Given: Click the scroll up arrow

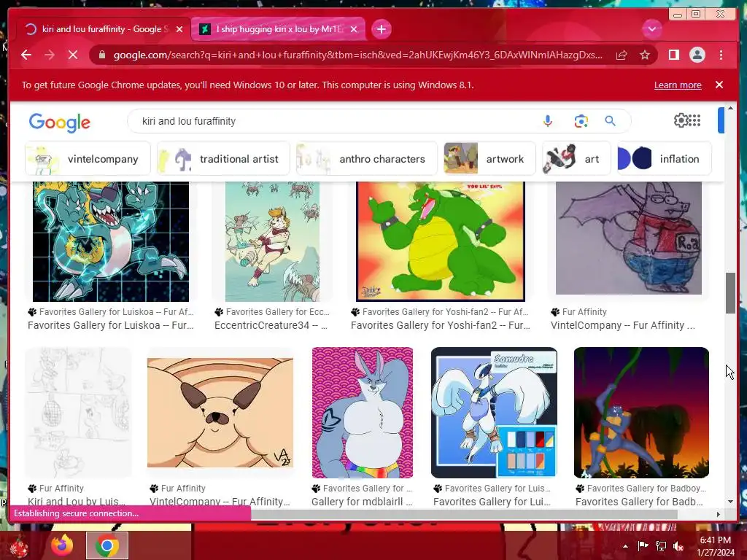Looking at the screenshot, I should (x=730, y=109).
